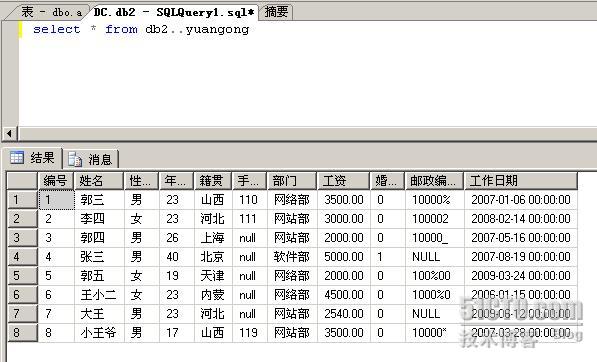The width and height of the screenshot is (597, 362).
Task: Select the 编号 column header
Action: coord(56,180)
